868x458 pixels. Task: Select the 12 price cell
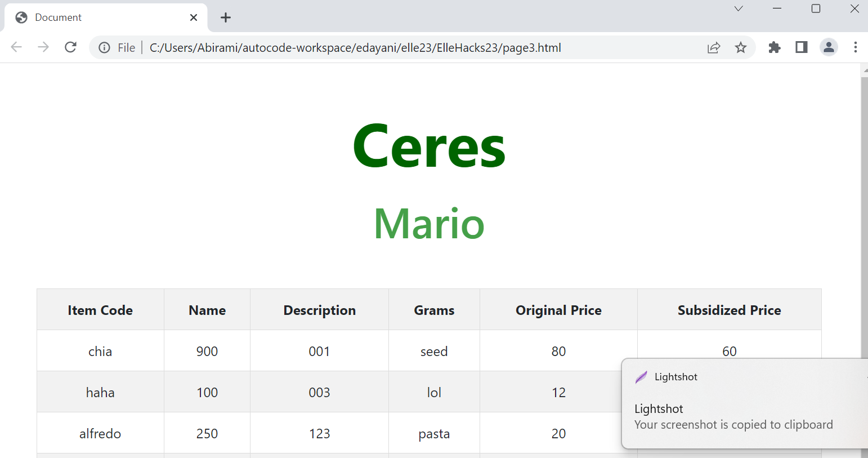(x=558, y=392)
